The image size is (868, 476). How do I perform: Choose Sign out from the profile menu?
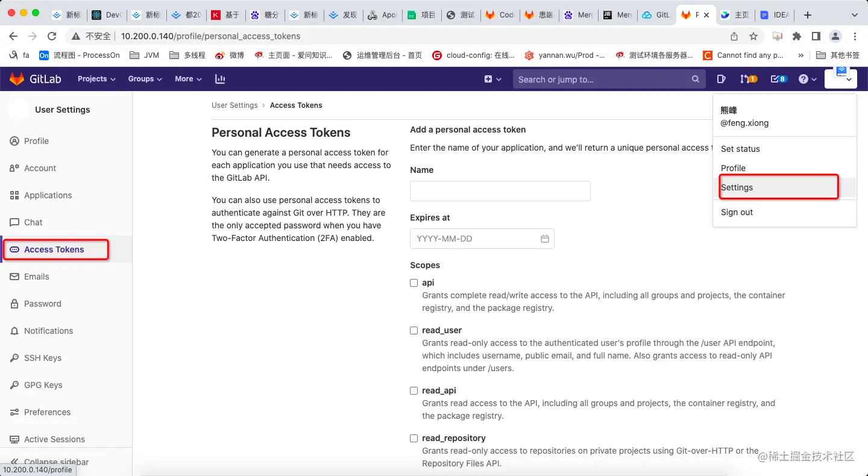coord(737,212)
